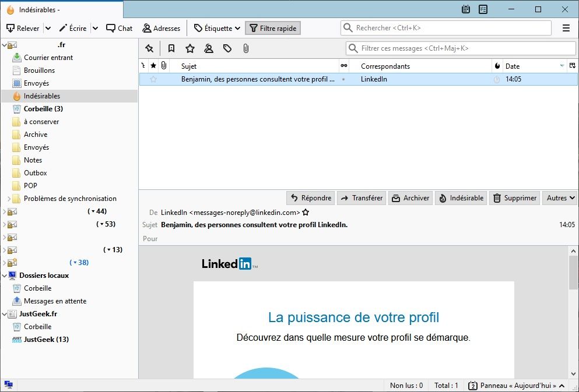Add LinkedIn sender to contacts star
This screenshot has width=579, height=392.
pyautogui.click(x=306, y=213)
